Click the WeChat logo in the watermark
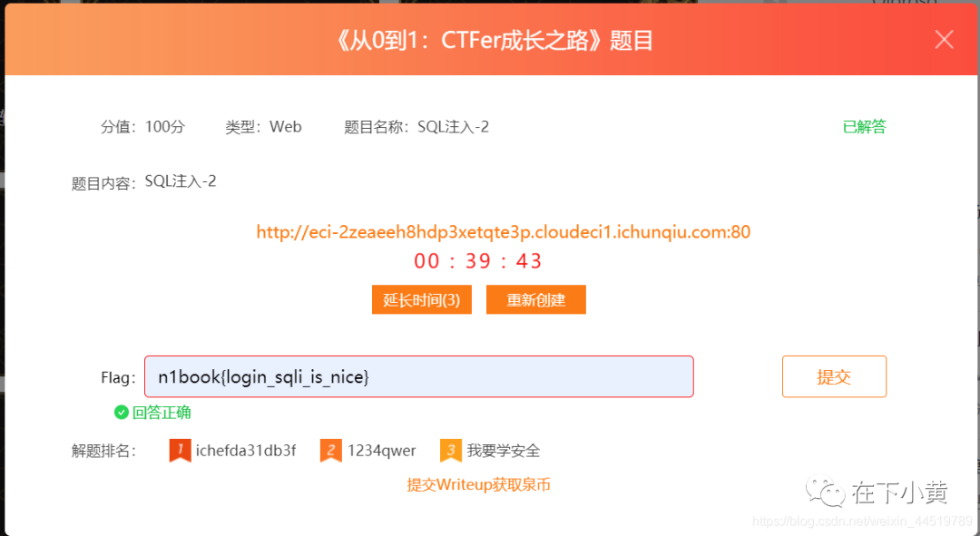Viewport: 980px width, 536px height. tap(825, 491)
